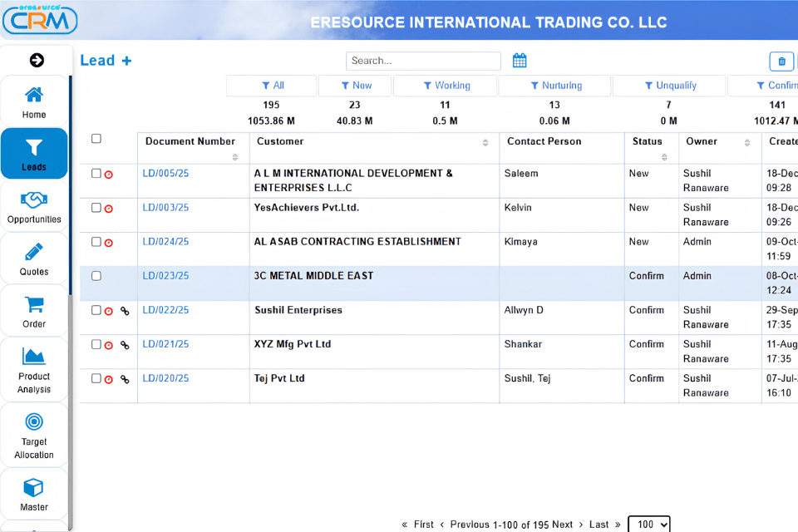Open Target Allocation icon

click(34, 422)
